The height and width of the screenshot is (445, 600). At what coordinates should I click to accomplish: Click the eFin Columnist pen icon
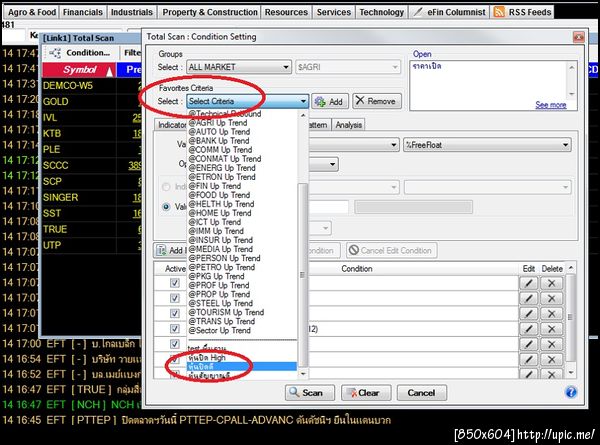click(x=418, y=12)
